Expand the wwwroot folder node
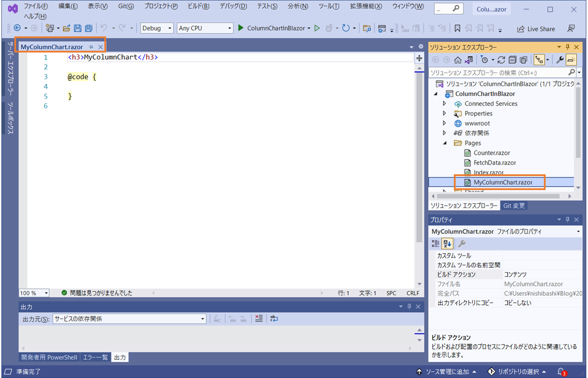588x378 pixels. (444, 123)
